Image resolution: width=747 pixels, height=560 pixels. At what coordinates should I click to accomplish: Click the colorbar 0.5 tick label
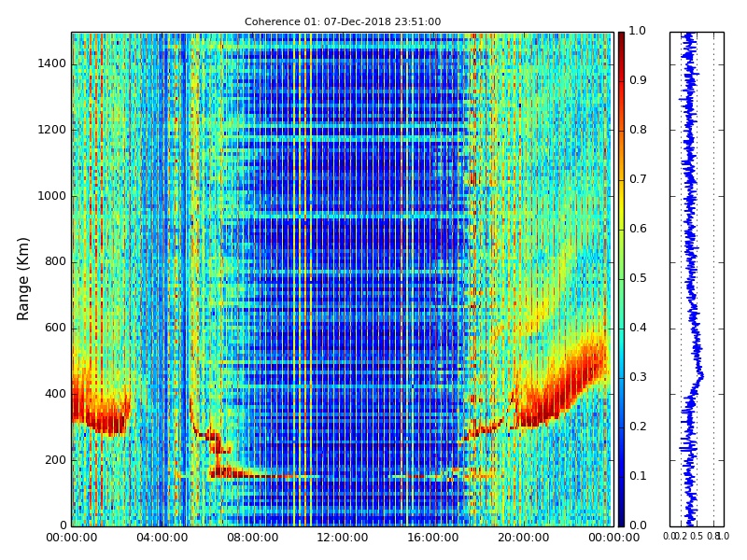(638, 278)
